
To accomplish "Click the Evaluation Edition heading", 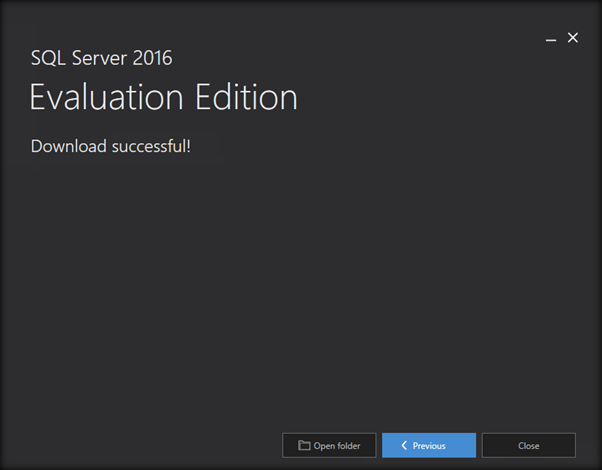I will (164, 97).
